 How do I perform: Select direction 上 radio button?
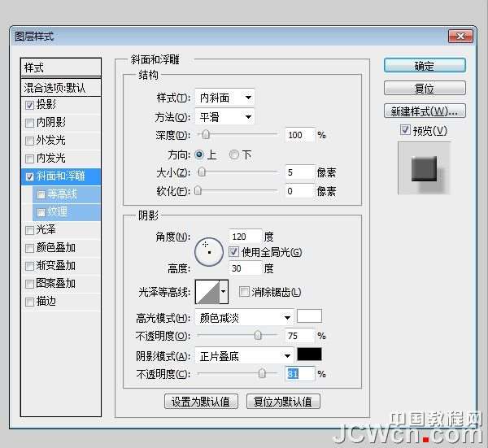coord(199,154)
